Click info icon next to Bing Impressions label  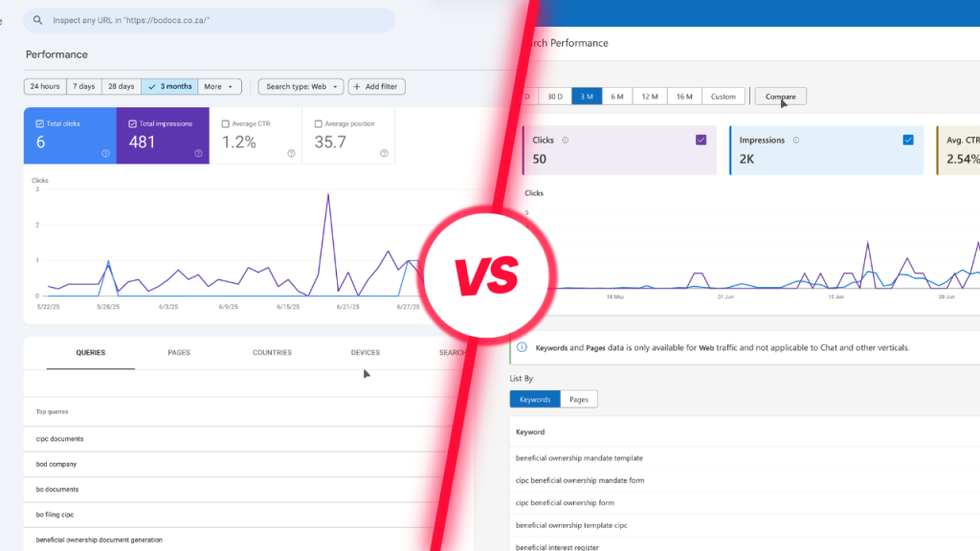(x=795, y=141)
